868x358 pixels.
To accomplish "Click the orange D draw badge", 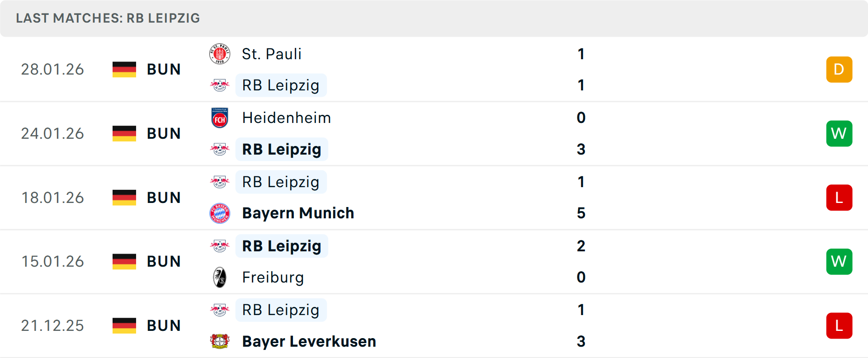I will tap(839, 70).
